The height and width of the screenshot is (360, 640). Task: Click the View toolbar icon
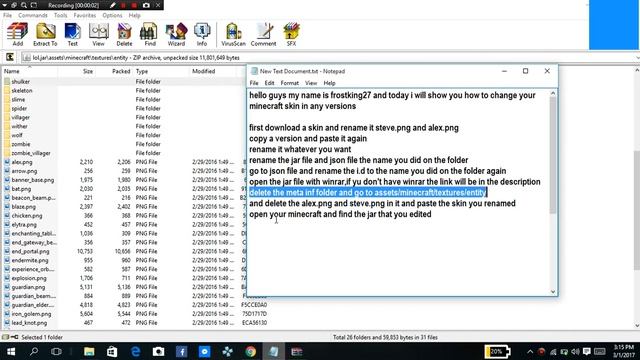[x=98, y=34]
